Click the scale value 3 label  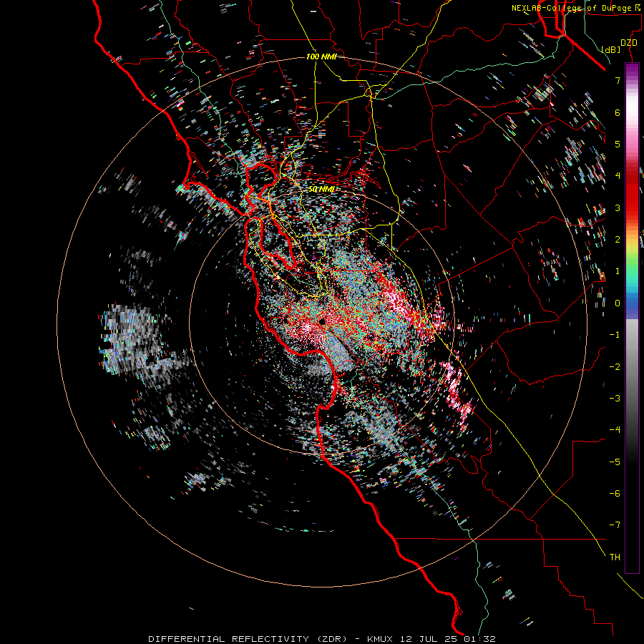[618, 208]
